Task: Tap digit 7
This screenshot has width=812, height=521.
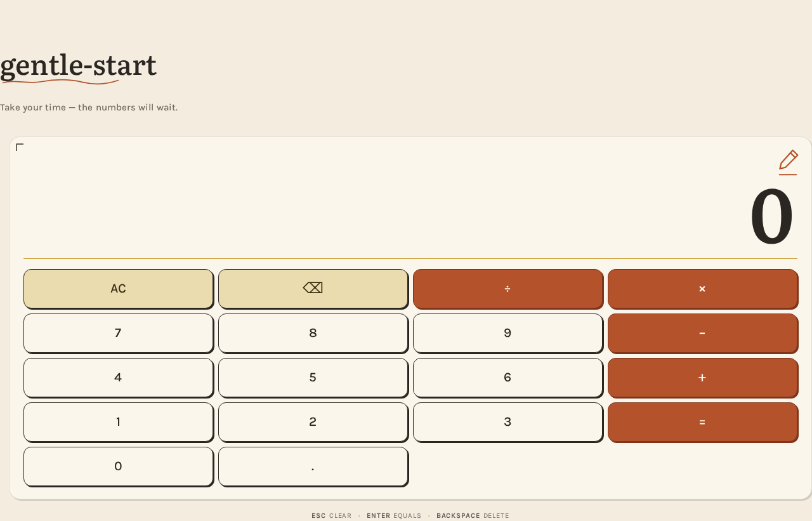Action: point(118,333)
